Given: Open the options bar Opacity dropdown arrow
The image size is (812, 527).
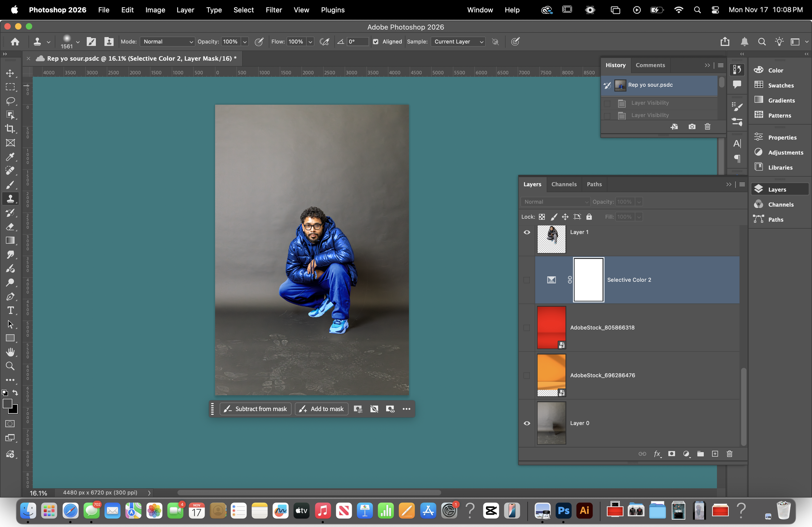Looking at the screenshot, I should [x=245, y=42].
